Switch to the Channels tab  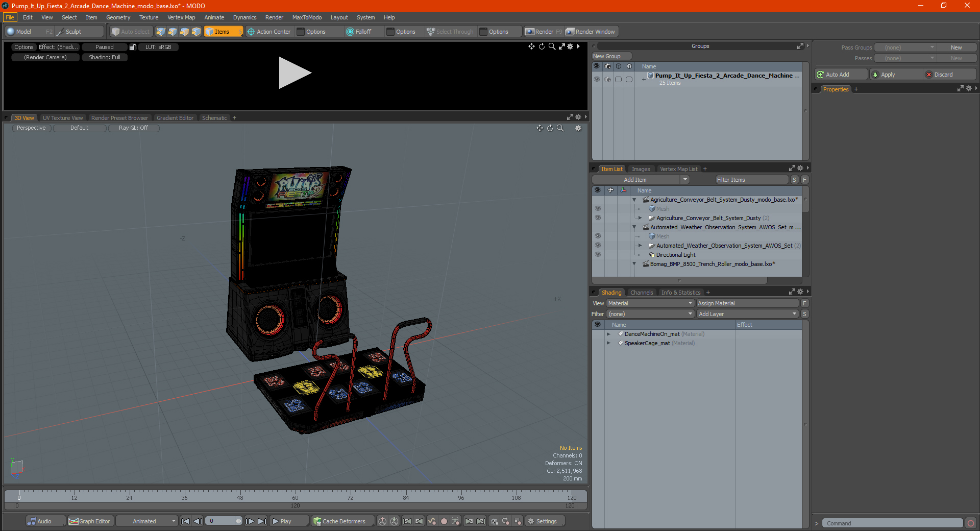coord(642,293)
